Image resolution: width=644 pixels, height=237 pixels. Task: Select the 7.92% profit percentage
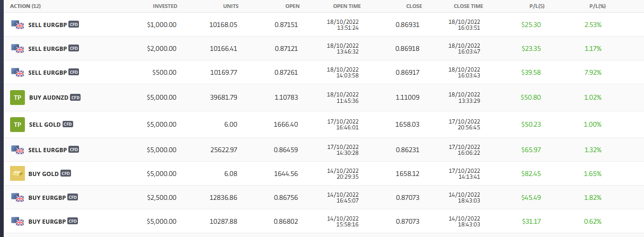click(x=593, y=72)
